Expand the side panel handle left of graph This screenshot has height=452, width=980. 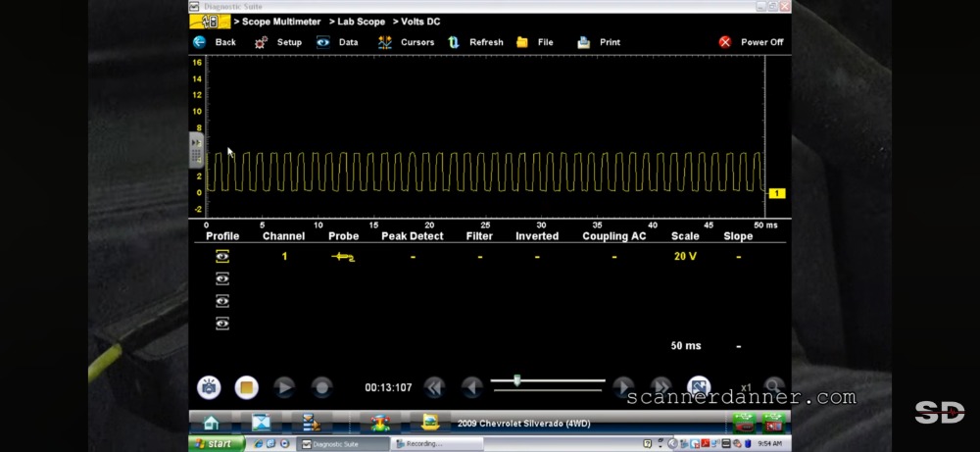[x=196, y=150]
